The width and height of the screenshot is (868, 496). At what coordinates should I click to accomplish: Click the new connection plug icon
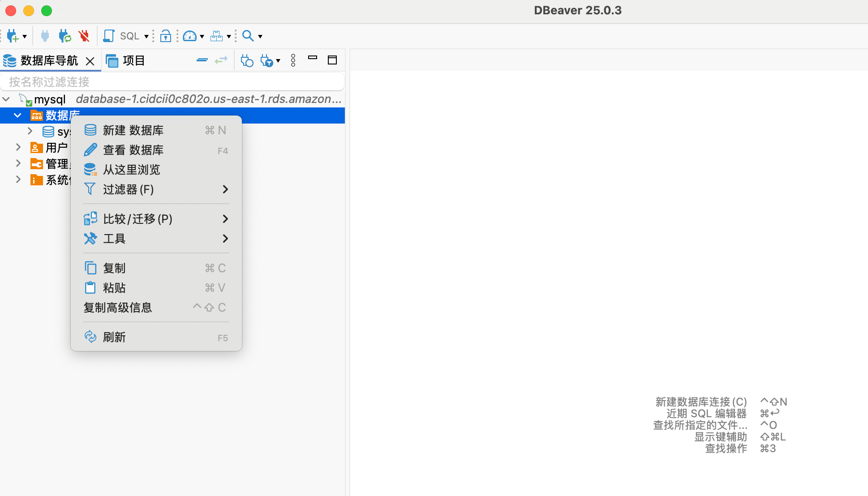click(13, 36)
